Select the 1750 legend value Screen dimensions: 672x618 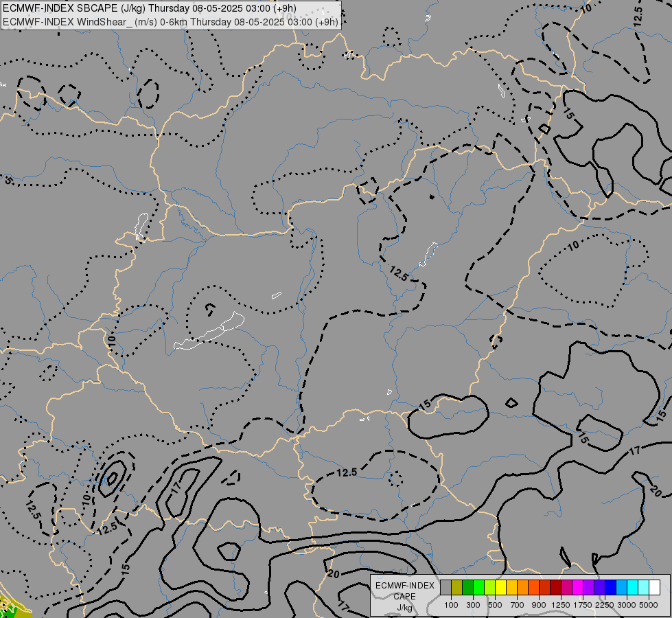pyautogui.click(x=583, y=605)
